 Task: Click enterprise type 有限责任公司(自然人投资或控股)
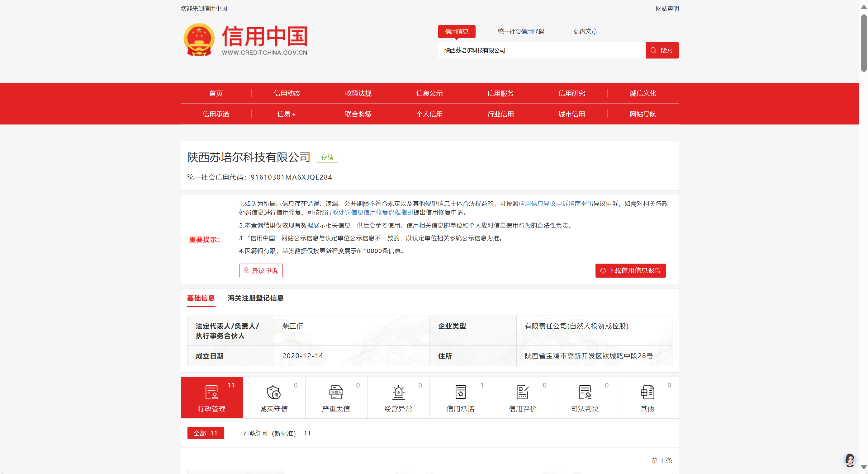point(576,326)
